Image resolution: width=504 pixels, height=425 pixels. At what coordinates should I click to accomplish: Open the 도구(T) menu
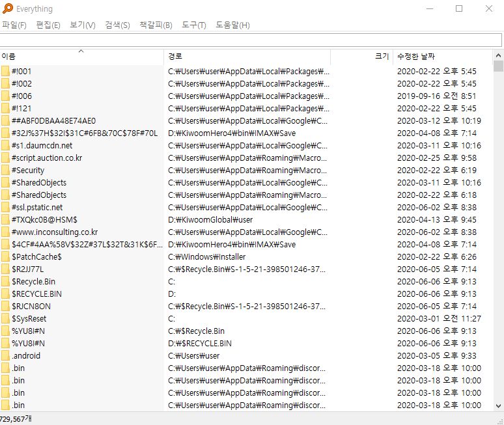tap(194, 25)
